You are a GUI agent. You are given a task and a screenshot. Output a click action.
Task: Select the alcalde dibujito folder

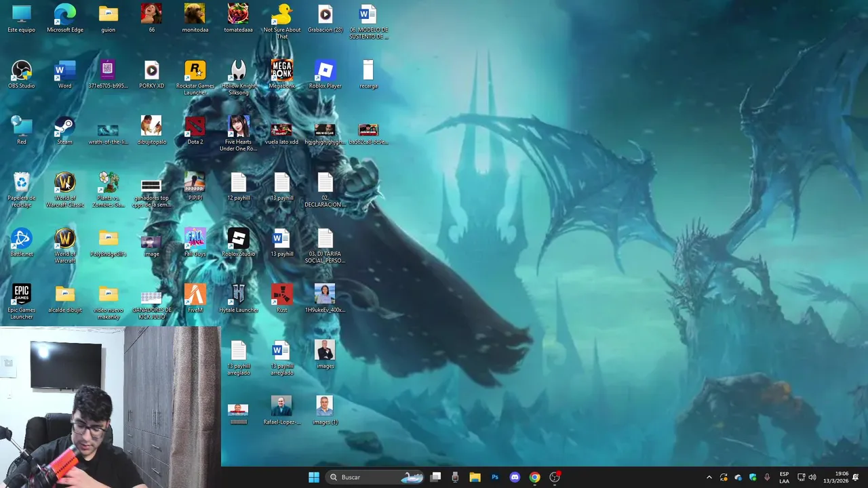click(x=65, y=299)
